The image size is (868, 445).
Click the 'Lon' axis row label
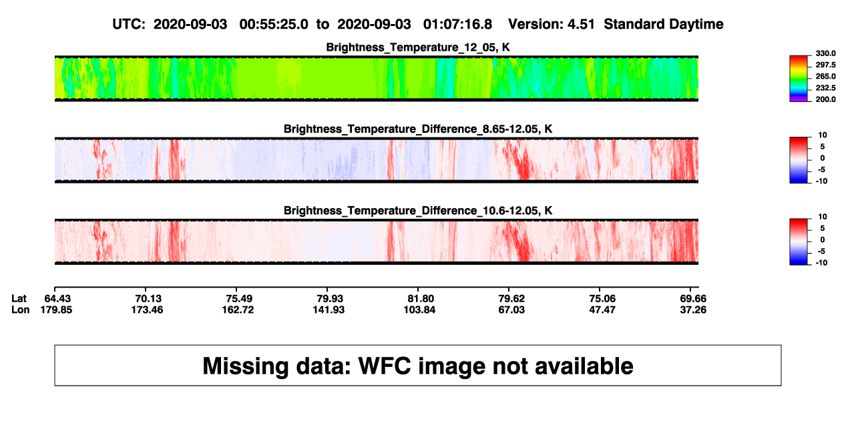click(20, 310)
